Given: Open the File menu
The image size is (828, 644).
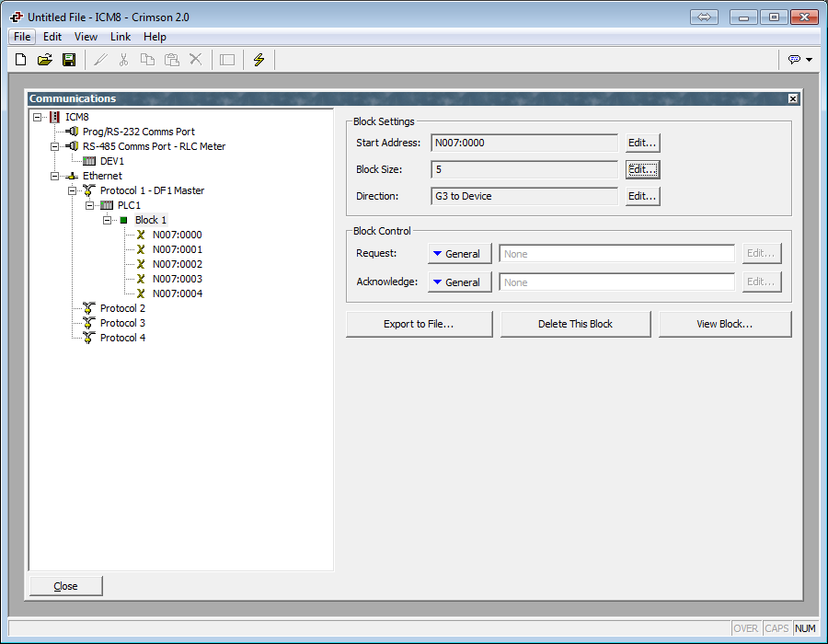Looking at the screenshot, I should point(22,37).
